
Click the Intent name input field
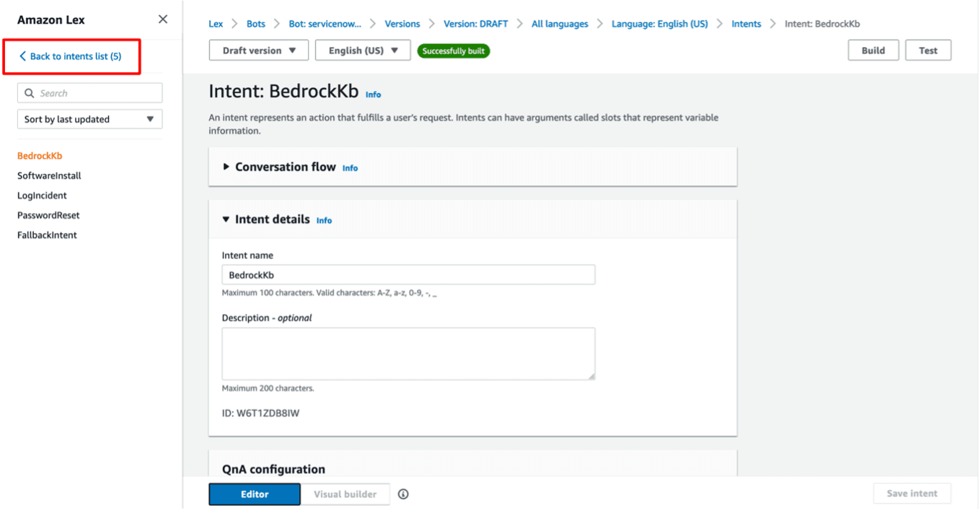(408, 275)
